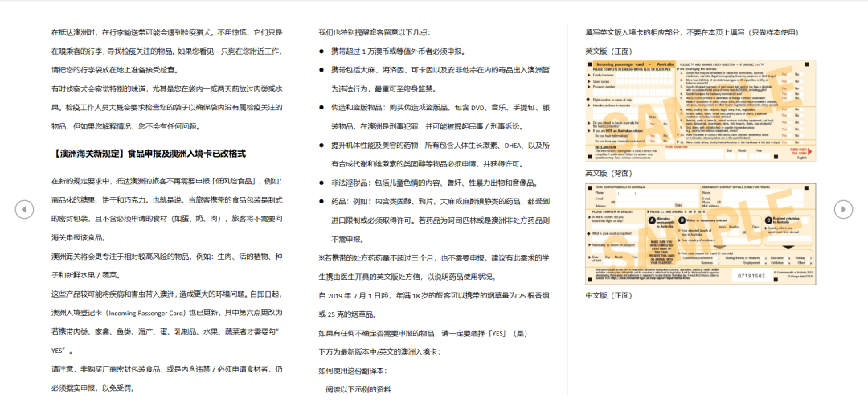Click bullet '携带超过 1 万澳币或等值外币者必须申报。'

399,51
